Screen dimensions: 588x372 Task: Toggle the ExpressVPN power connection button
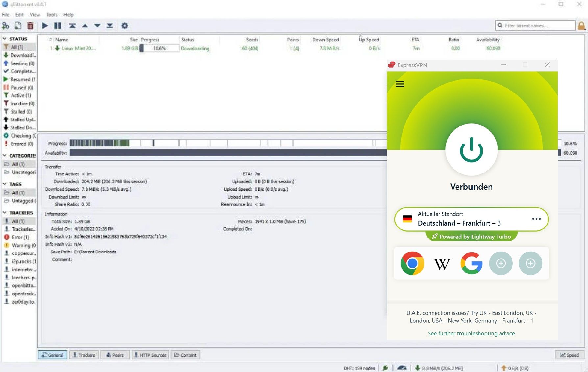tap(471, 150)
